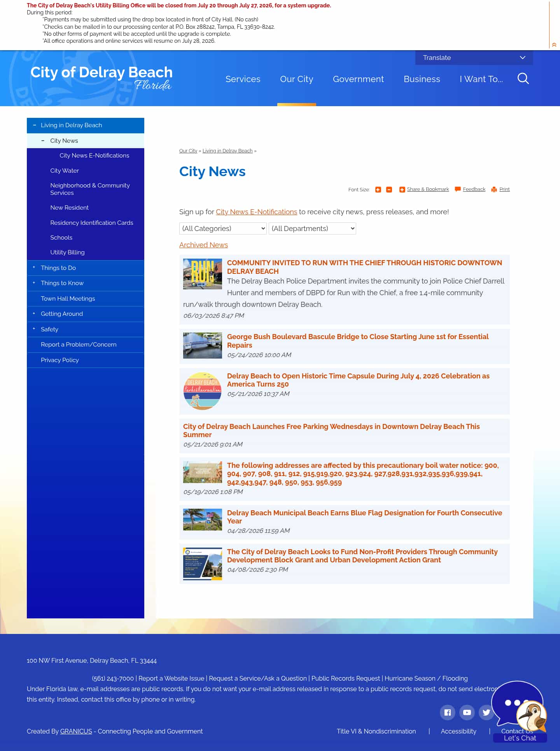560x751 pixels.
Task: Open Schools sidebar link
Action: coord(61,238)
